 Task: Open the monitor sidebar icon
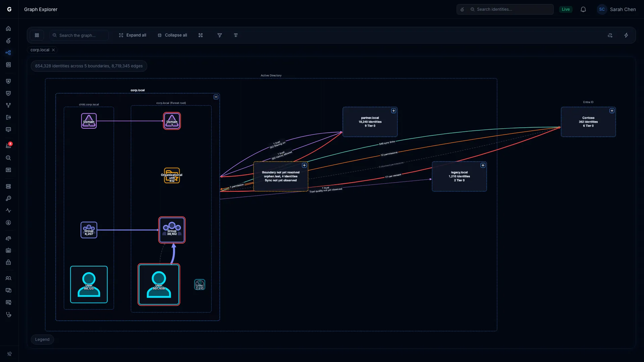(x=8, y=129)
